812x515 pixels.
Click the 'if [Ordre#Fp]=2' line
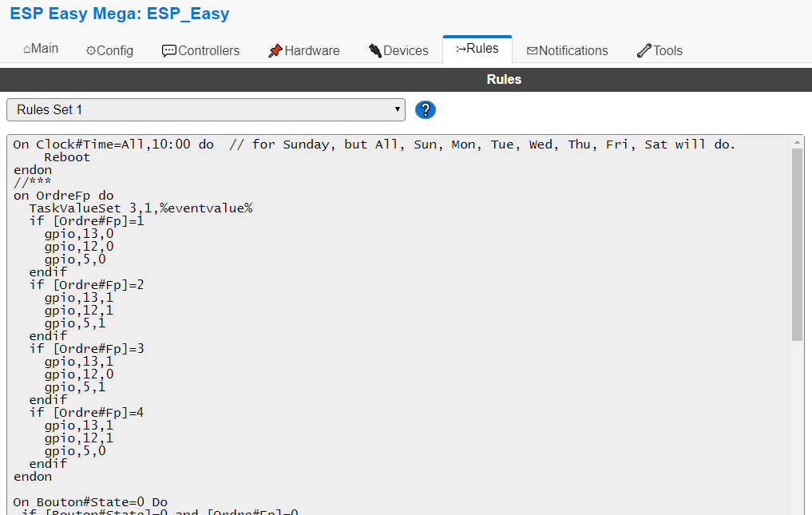click(x=86, y=285)
